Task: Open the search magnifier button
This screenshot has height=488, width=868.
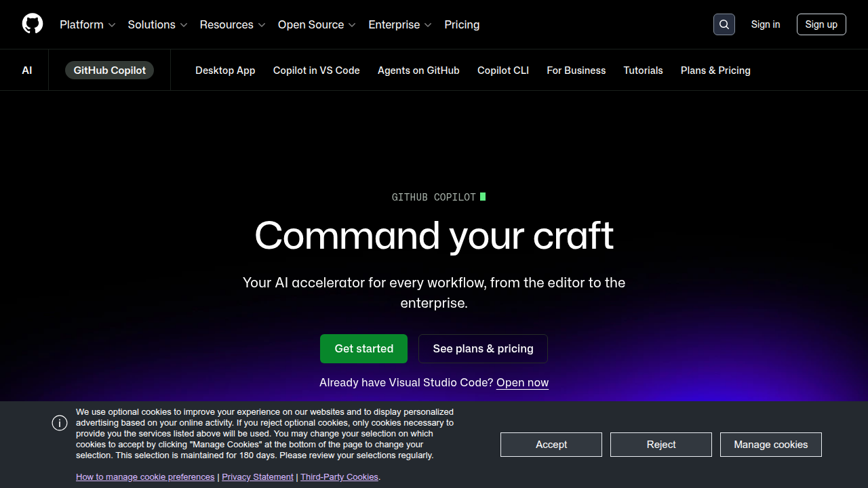Action: coord(724,24)
